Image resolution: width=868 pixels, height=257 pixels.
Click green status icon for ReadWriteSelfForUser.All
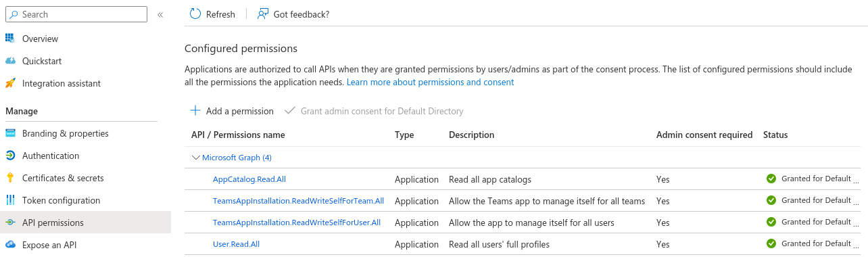[x=771, y=222]
